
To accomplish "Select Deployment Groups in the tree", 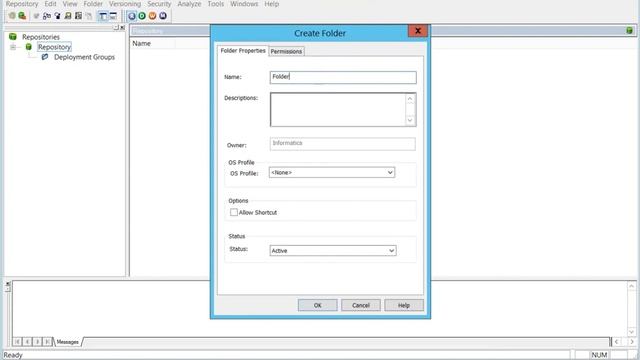I will (x=84, y=57).
